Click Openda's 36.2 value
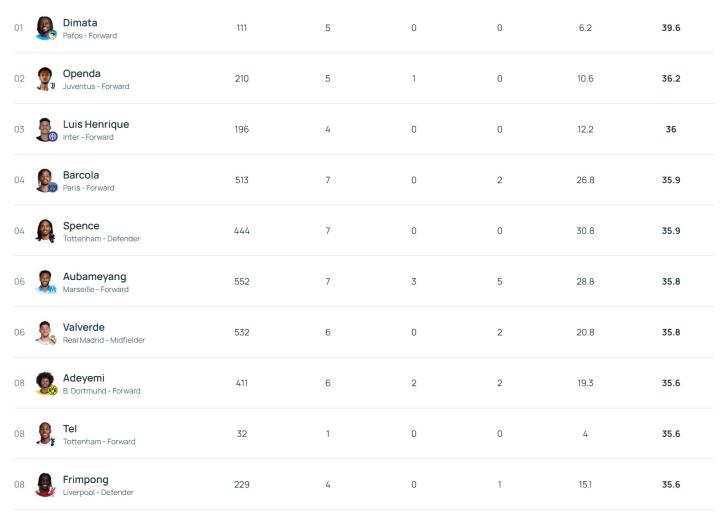The height and width of the screenshot is (513, 720). pyautogui.click(x=671, y=79)
